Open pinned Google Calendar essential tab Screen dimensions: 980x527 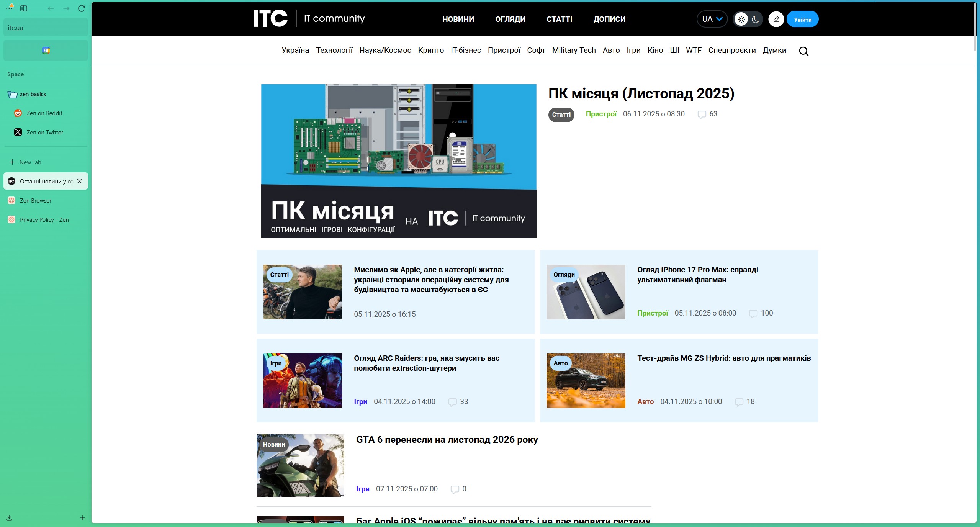pos(46,51)
